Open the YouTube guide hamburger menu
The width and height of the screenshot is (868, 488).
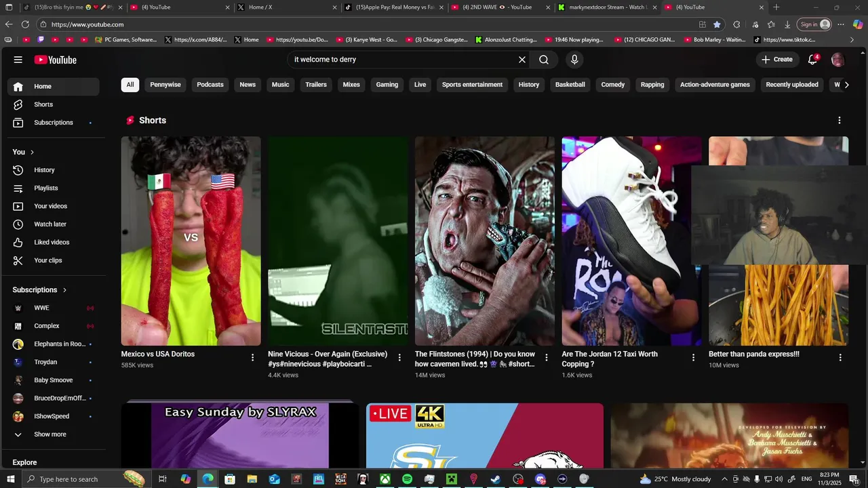18,60
